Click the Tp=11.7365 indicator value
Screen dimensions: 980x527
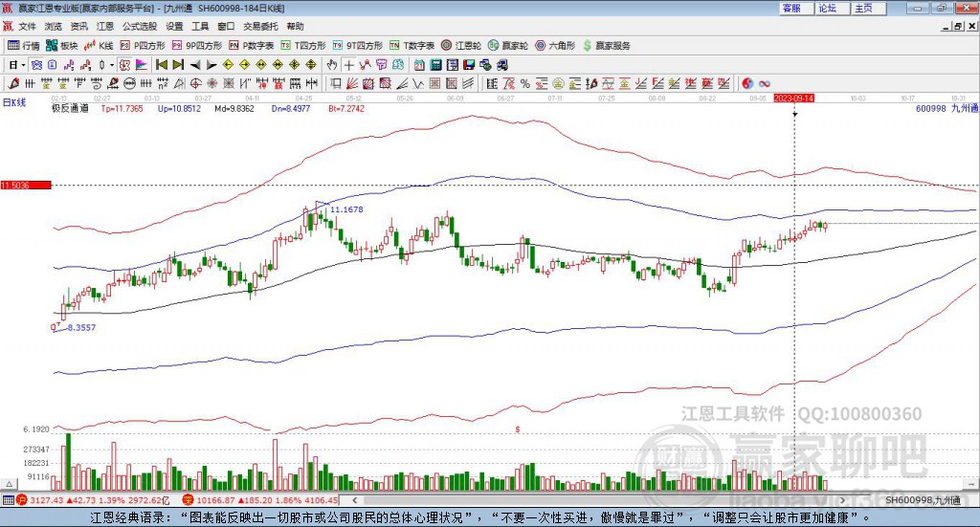pyautogui.click(x=122, y=109)
